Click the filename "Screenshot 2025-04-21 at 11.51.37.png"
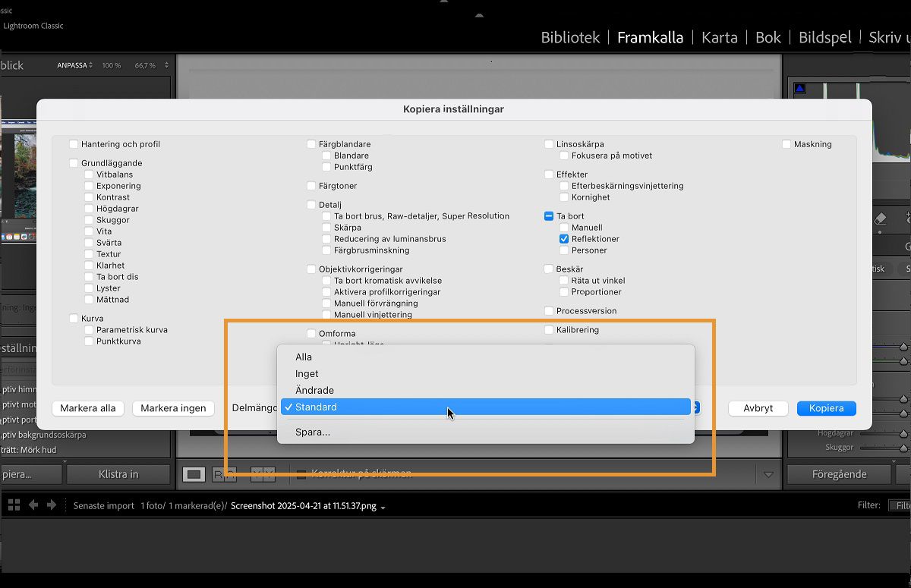Image resolution: width=911 pixels, height=588 pixels. click(304, 505)
